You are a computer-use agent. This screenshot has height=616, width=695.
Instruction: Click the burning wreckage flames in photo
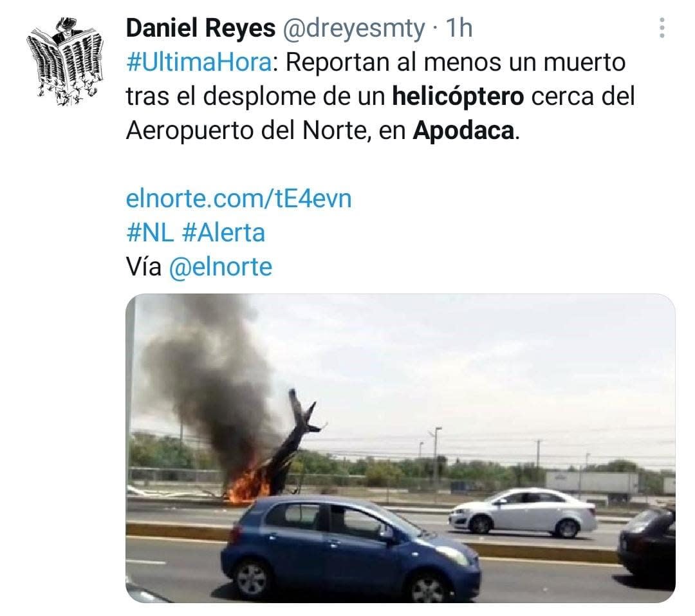(x=248, y=484)
